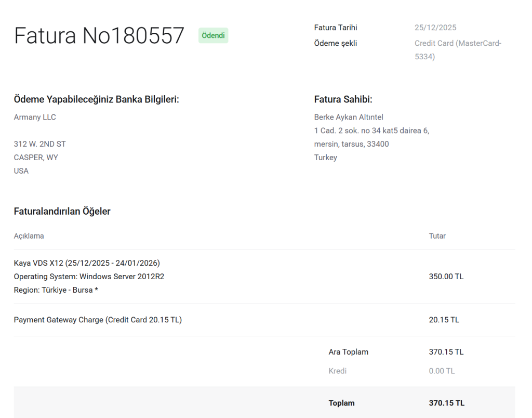Click the Ödeme şekli label

tap(335, 43)
